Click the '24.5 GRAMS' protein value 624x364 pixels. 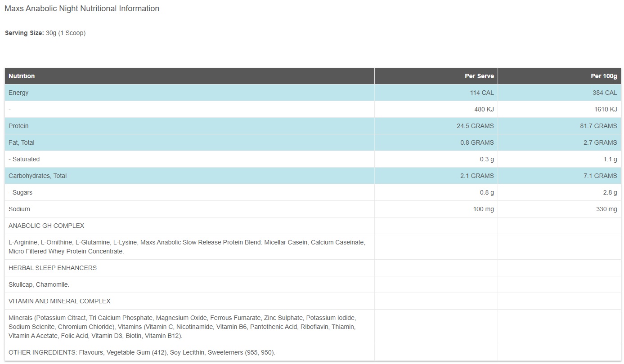coord(475,126)
